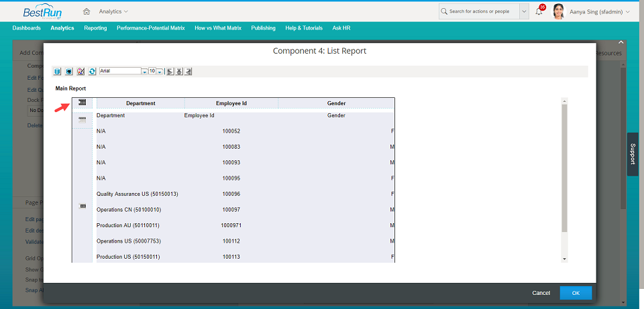Click employee id 100113
The image size is (644, 309).
231,257
